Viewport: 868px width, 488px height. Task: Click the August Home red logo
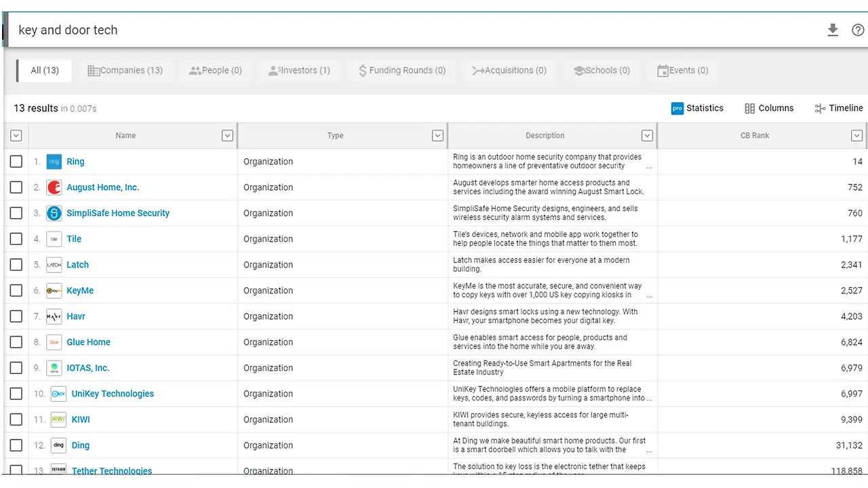click(54, 187)
